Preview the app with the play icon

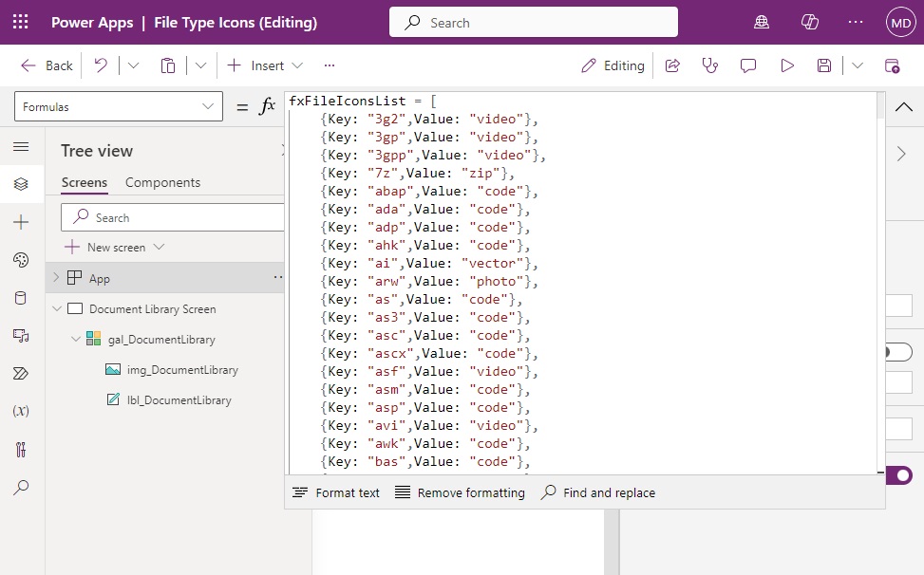(786, 65)
